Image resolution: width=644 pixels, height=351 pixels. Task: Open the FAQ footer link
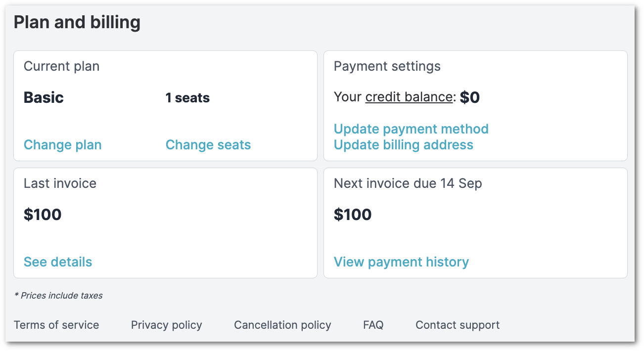coord(373,325)
